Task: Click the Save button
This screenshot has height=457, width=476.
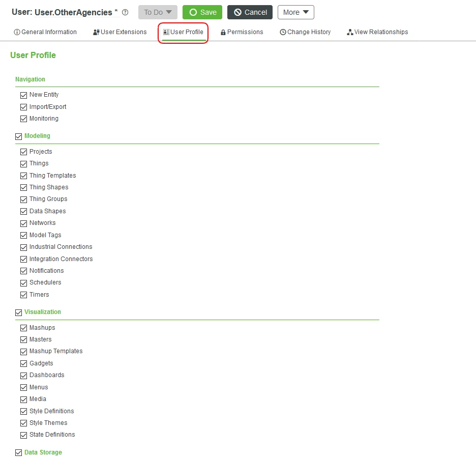Action: coord(202,12)
